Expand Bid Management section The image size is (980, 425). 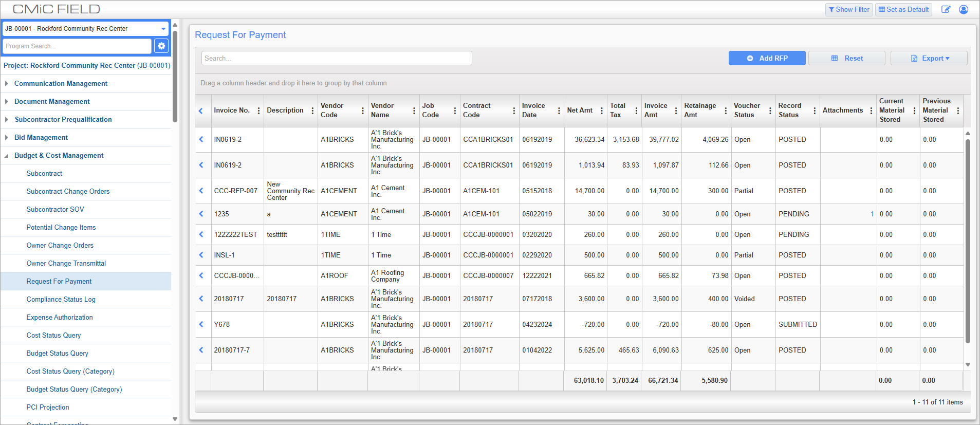[7, 137]
